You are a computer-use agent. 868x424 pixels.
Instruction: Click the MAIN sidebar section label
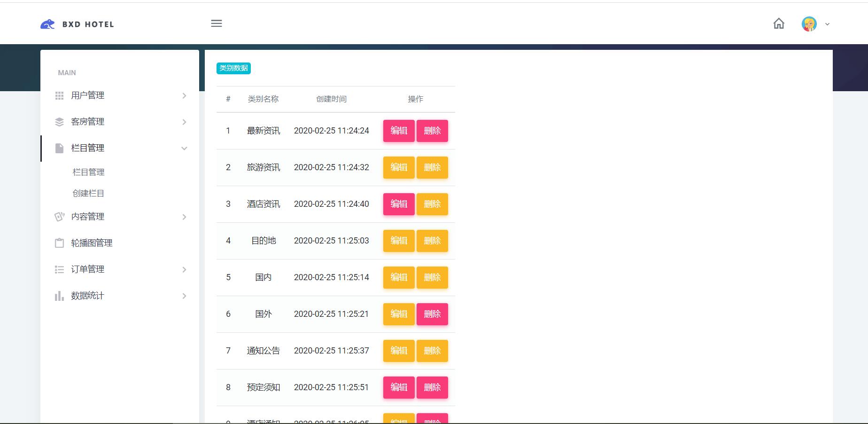[67, 73]
